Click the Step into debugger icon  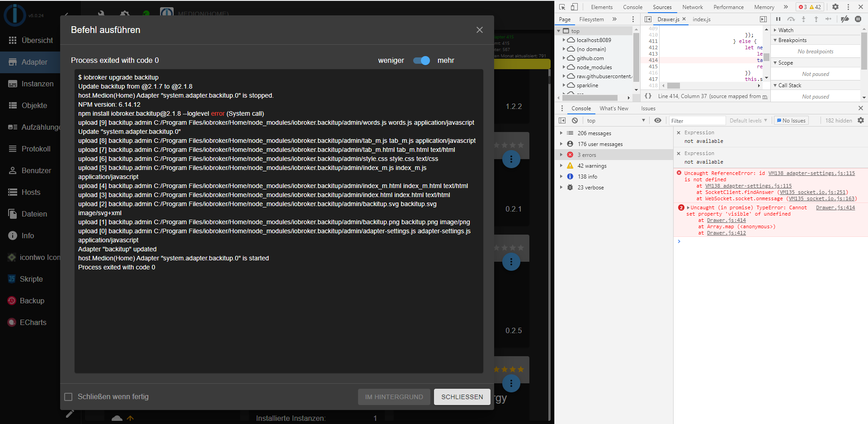[x=803, y=19]
